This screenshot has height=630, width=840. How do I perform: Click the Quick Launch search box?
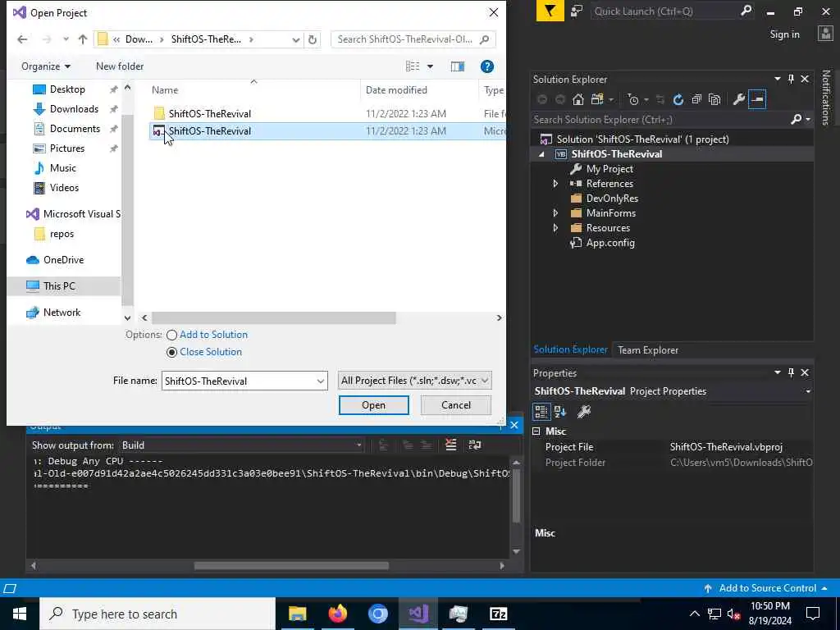point(673,11)
